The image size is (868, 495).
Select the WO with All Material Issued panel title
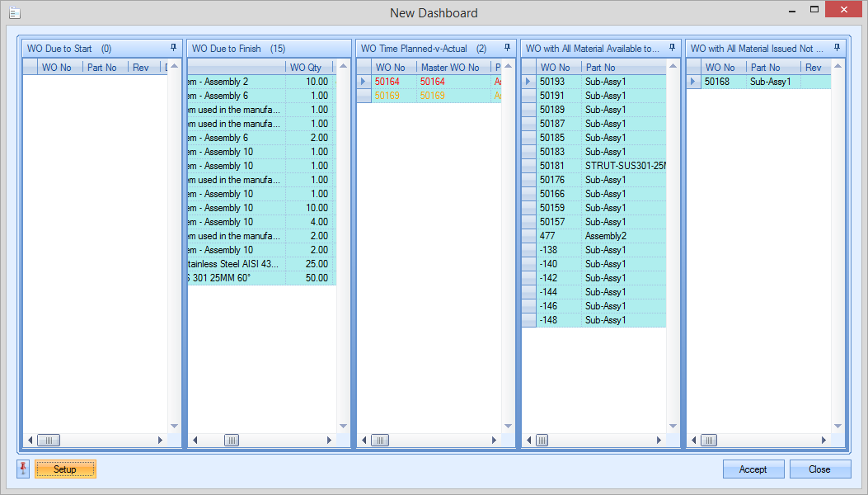point(757,49)
